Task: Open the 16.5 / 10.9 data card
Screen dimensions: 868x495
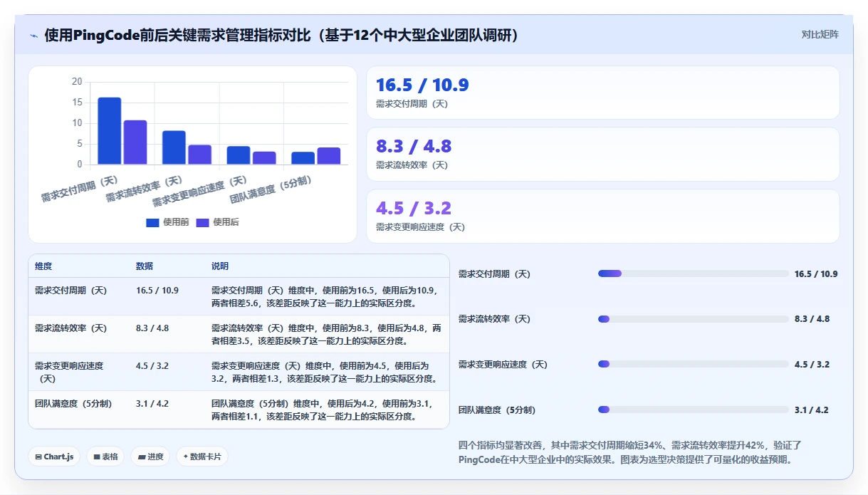Action: point(602,93)
